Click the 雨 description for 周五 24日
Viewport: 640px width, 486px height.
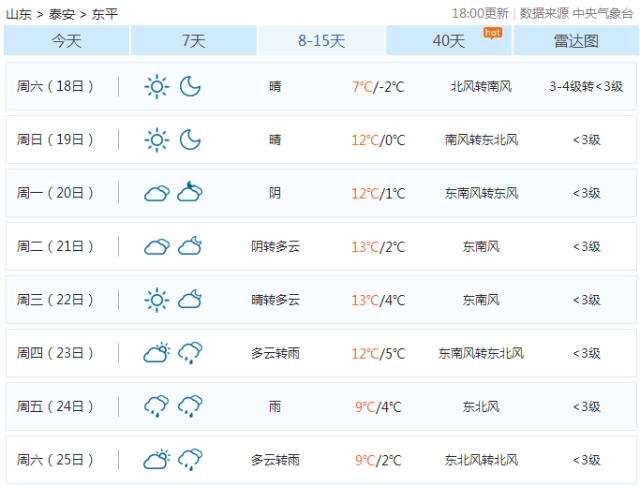click(275, 406)
